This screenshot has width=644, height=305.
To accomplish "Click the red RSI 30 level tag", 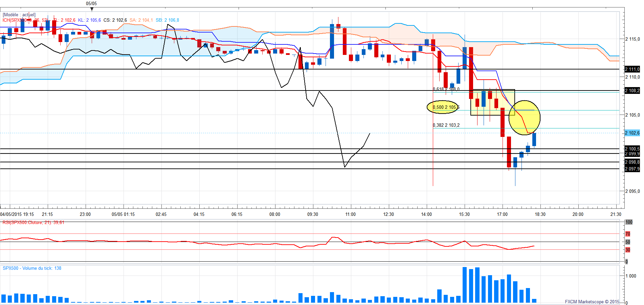I will point(628,250).
